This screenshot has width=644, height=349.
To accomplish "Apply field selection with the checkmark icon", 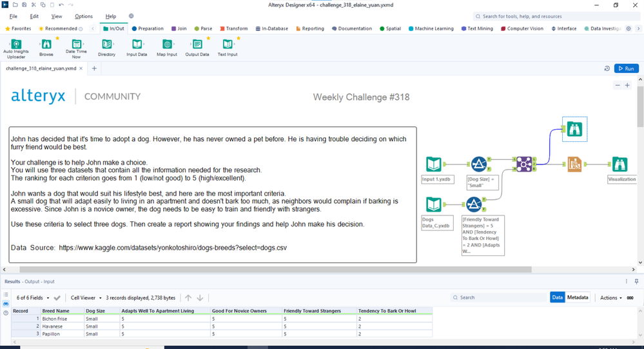I will [57, 297].
